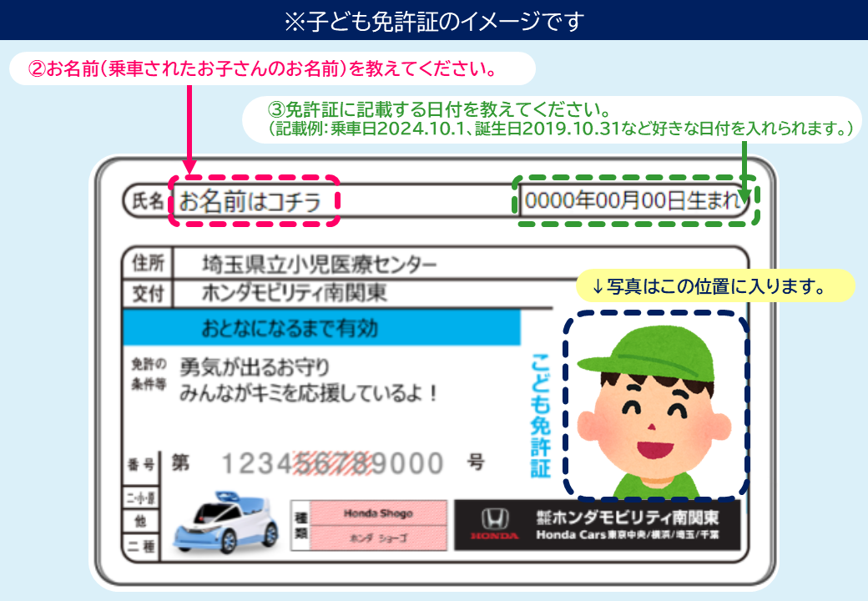Click the cell '他'
868x601 pixels.
pos(140,522)
